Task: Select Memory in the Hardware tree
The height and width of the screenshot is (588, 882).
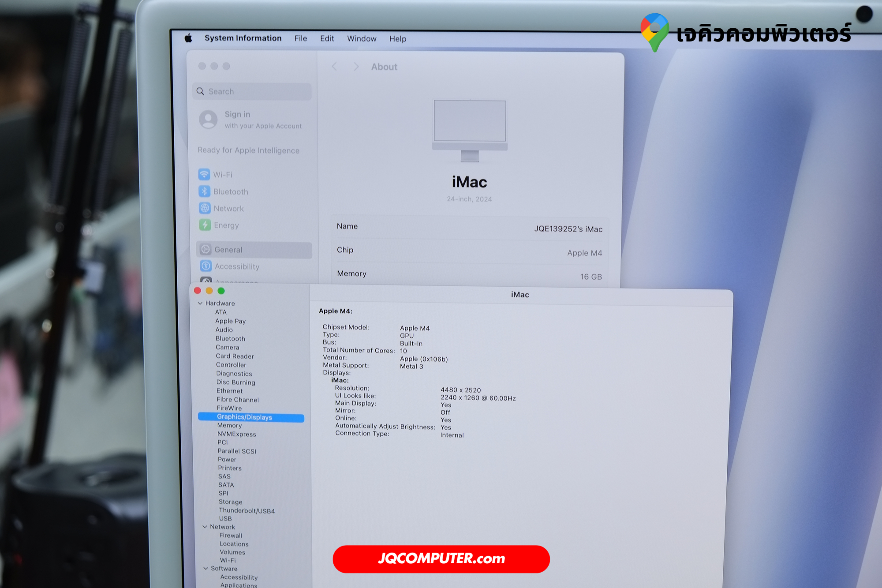Action: [229, 425]
